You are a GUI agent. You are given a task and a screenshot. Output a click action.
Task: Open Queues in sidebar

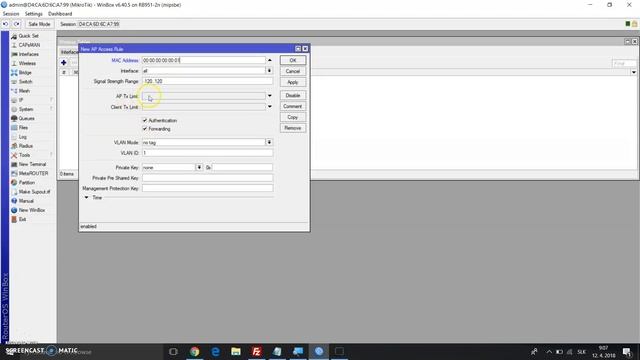(x=26, y=118)
